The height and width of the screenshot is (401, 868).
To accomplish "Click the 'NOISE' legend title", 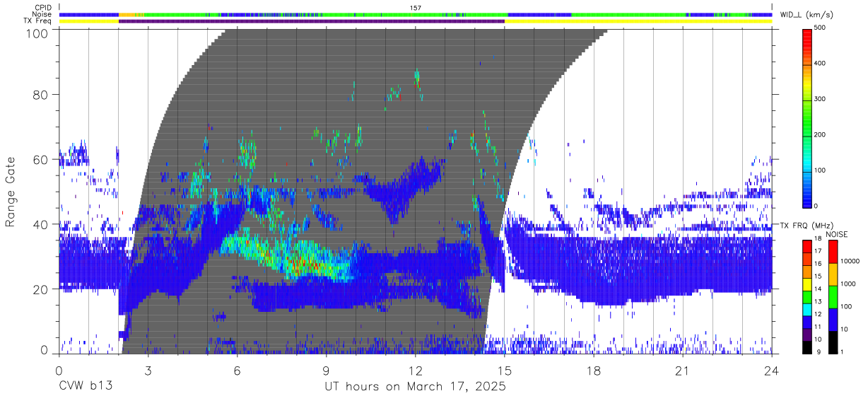I will click(x=836, y=234).
